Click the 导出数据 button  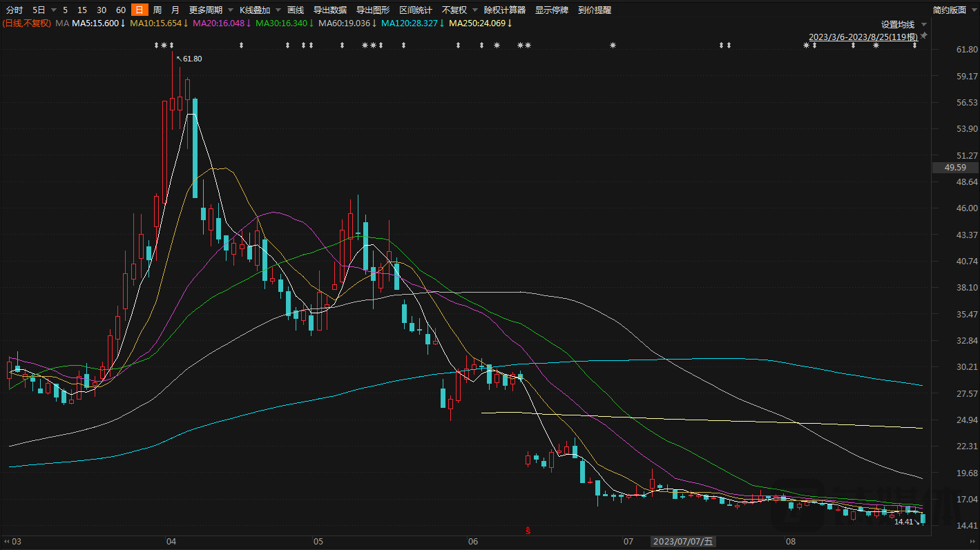click(330, 10)
